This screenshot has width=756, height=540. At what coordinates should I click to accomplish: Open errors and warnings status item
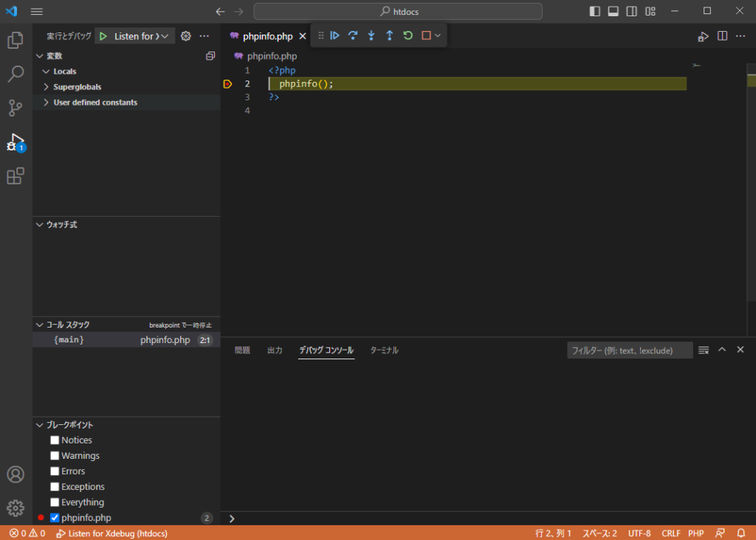pyautogui.click(x=27, y=533)
